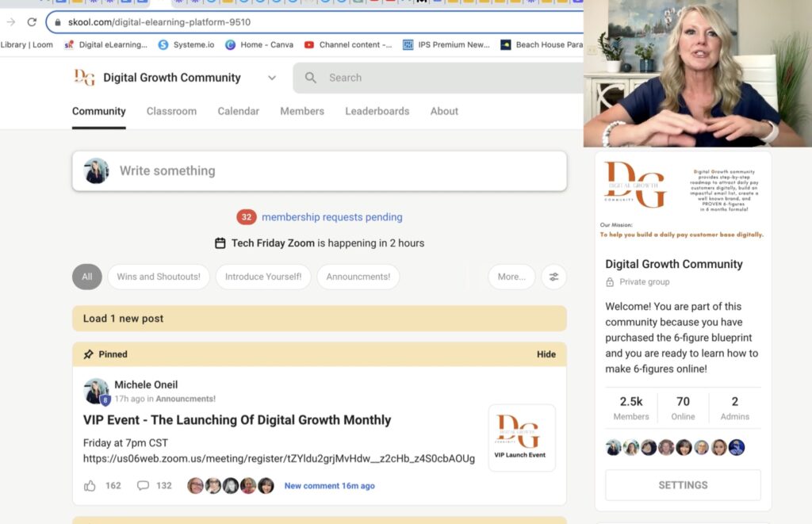Open the IPS Premium New bookmark
The height and width of the screenshot is (524, 812).
tap(446, 44)
